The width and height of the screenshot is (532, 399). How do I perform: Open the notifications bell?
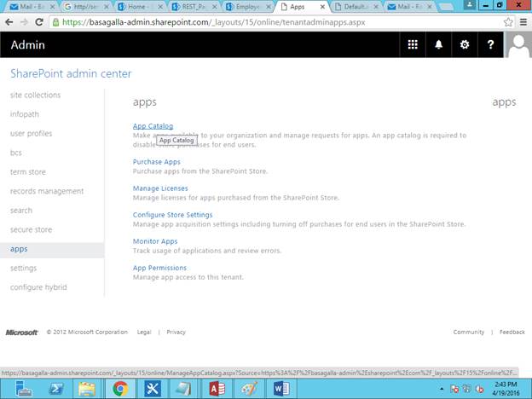(x=439, y=44)
